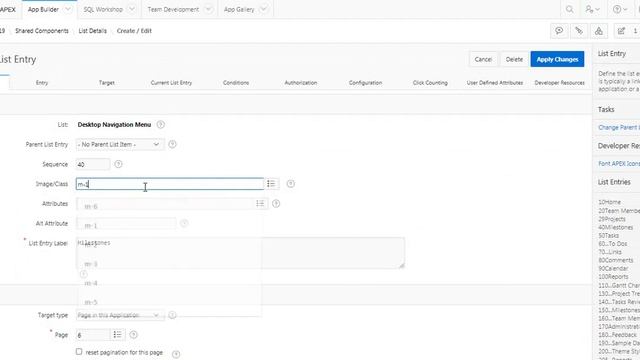Open help for reset pagination option
640x360 pixels.
click(x=176, y=354)
